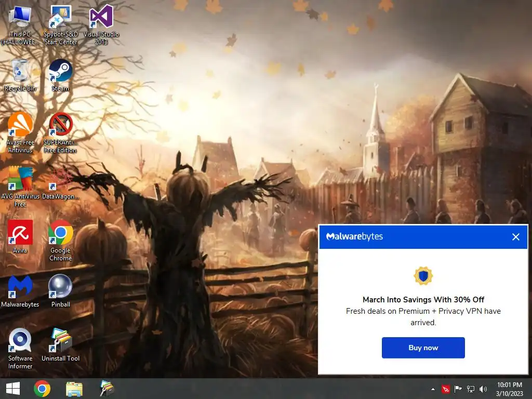The width and height of the screenshot is (532, 399).
Task: Click the gold shield badge in popup
Action: 423,276
